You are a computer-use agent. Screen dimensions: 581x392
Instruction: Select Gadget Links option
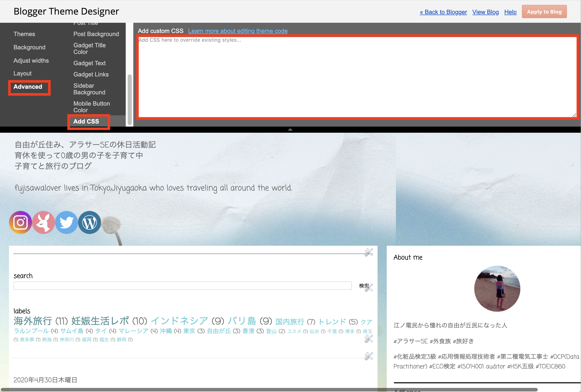click(x=91, y=74)
